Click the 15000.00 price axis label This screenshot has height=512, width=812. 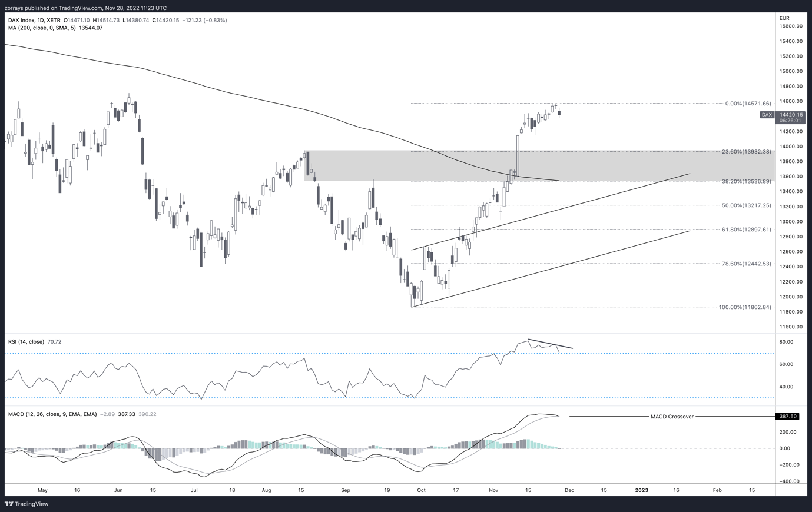791,71
